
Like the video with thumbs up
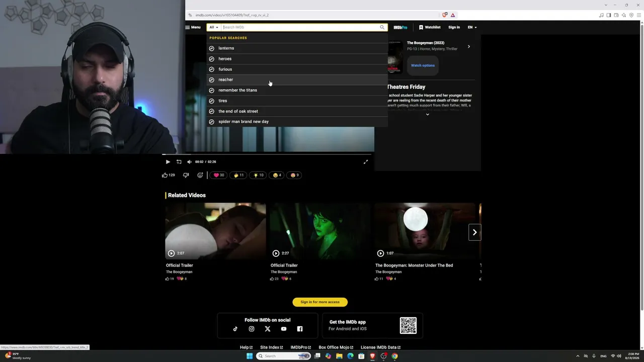click(169, 175)
